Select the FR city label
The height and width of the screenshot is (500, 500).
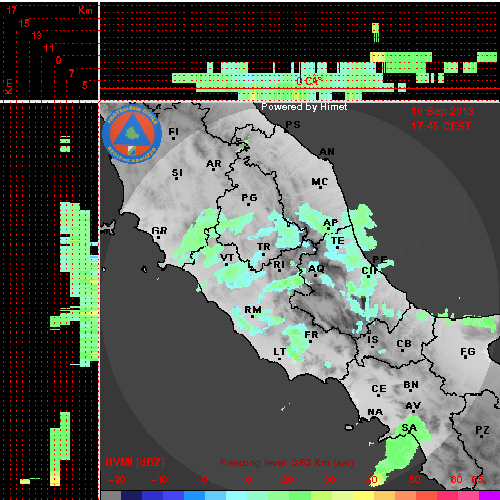[x=311, y=335]
